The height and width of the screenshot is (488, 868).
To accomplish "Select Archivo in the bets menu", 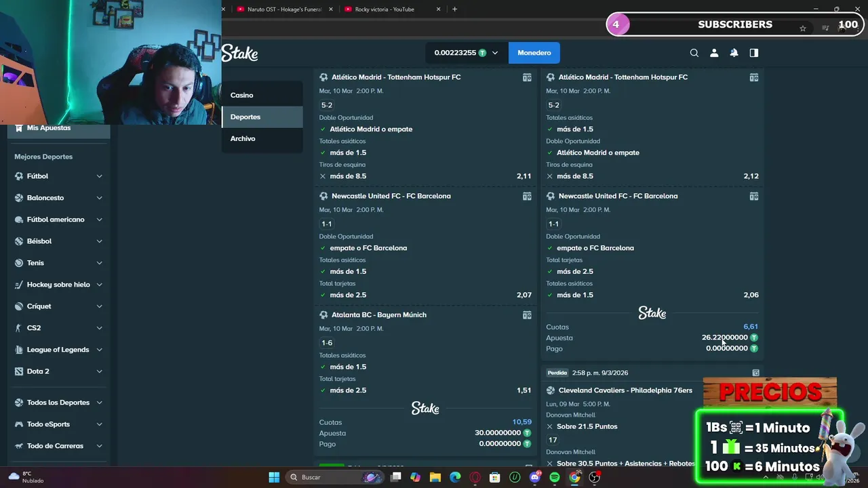I will 262,139.
